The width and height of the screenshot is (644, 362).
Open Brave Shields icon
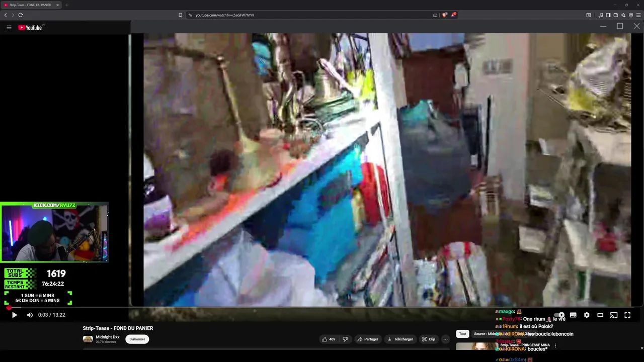click(444, 15)
